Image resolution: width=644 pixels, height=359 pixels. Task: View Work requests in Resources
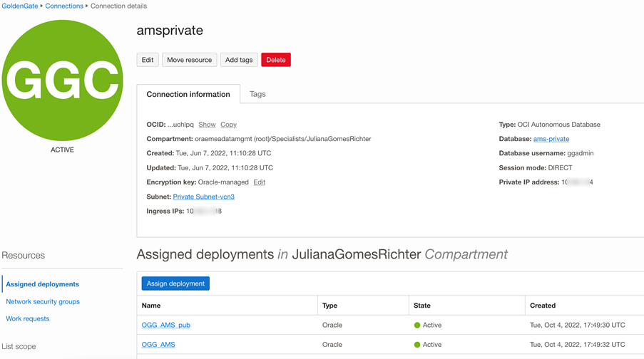pyautogui.click(x=28, y=318)
